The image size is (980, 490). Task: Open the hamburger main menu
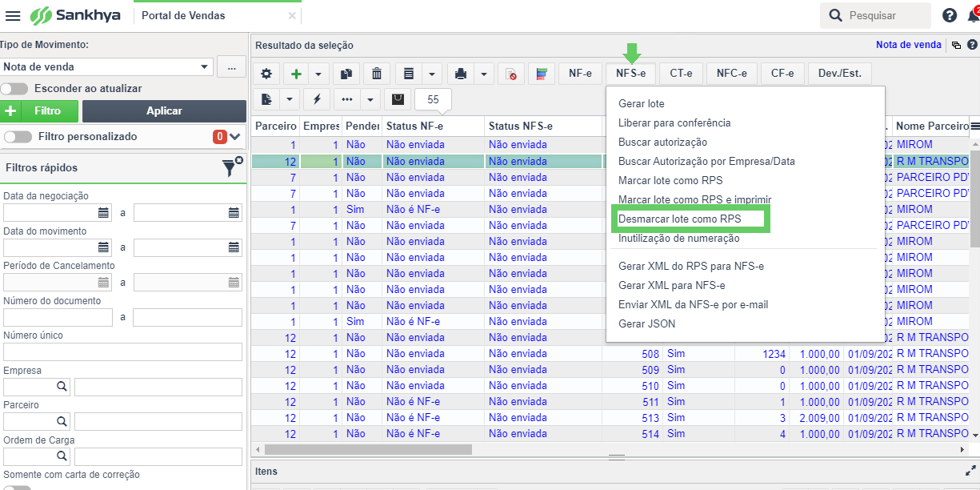(x=13, y=16)
